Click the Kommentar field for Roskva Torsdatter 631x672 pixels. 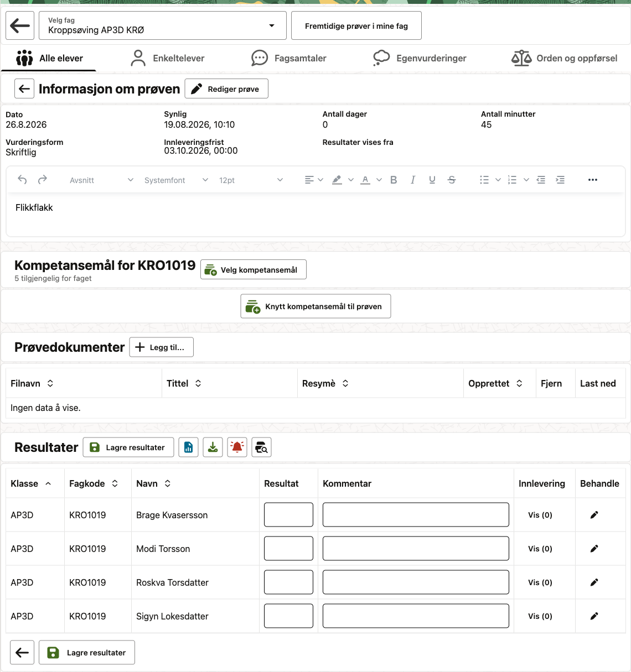[x=416, y=582]
